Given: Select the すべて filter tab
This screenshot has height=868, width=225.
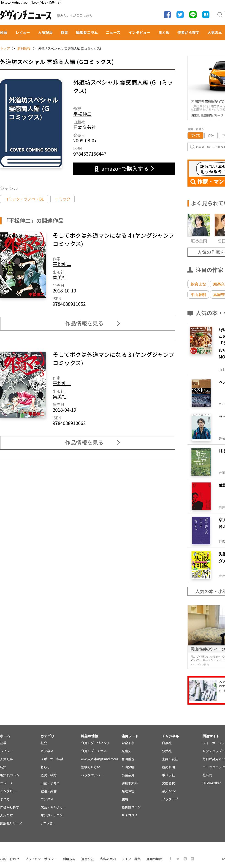Looking at the screenshot, I should (x=195, y=135).
